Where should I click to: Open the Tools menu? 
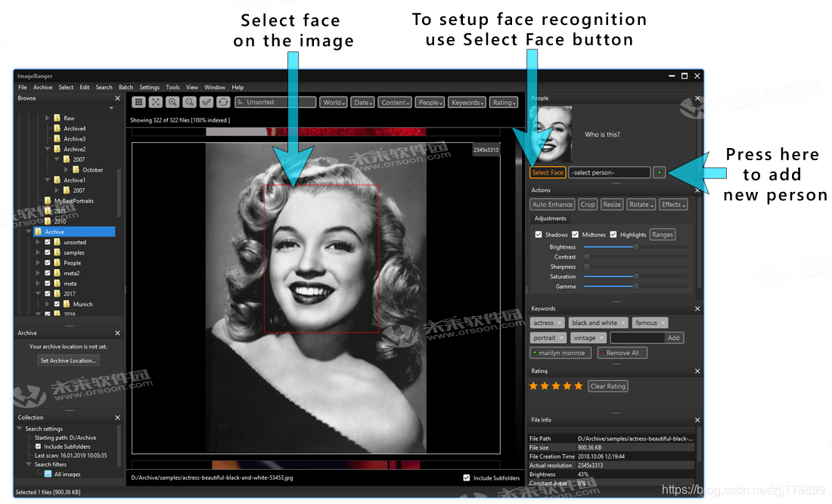[172, 87]
